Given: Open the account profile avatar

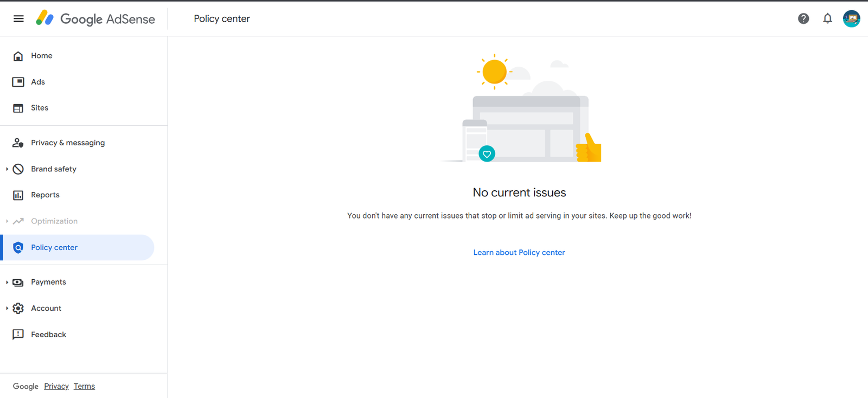Looking at the screenshot, I should (x=851, y=18).
